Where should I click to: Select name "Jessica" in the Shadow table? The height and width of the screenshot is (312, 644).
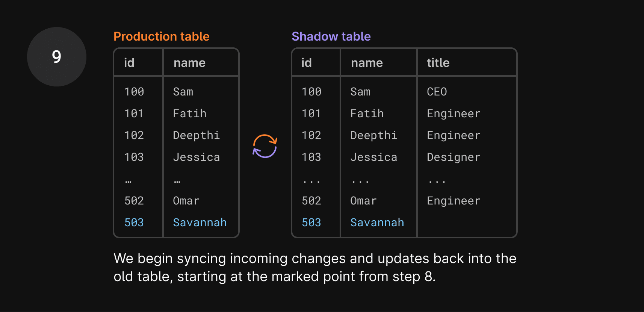(374, 157)
